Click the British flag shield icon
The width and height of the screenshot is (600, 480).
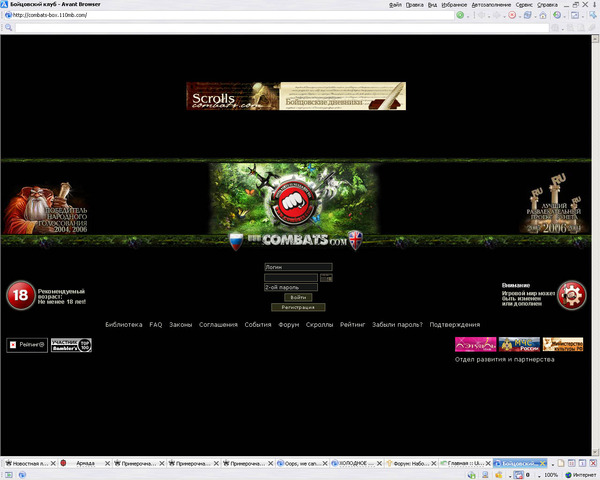355,240
